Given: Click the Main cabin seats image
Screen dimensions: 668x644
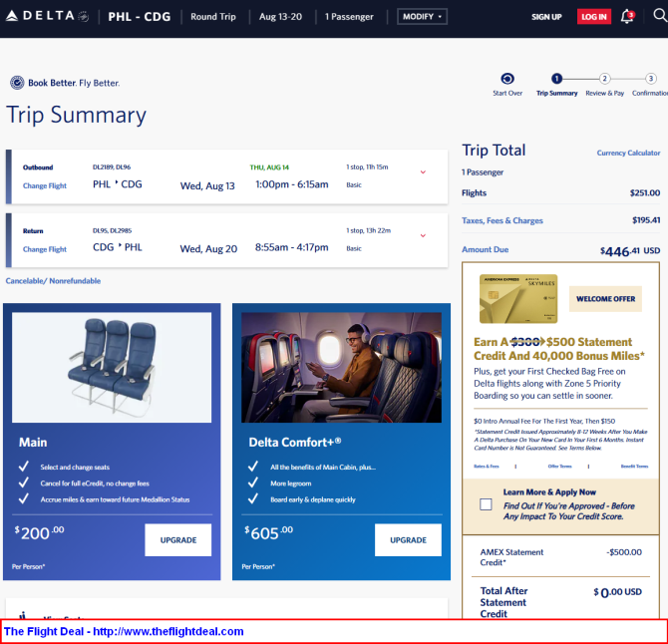Looking at the screenshot, I should pos(112,368).
